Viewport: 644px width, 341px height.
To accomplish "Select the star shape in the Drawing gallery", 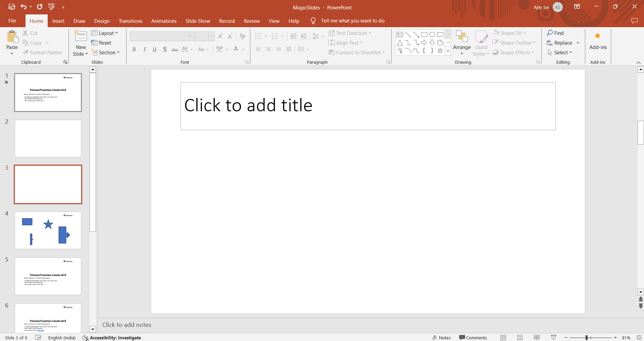I will [x=440, y=51].
